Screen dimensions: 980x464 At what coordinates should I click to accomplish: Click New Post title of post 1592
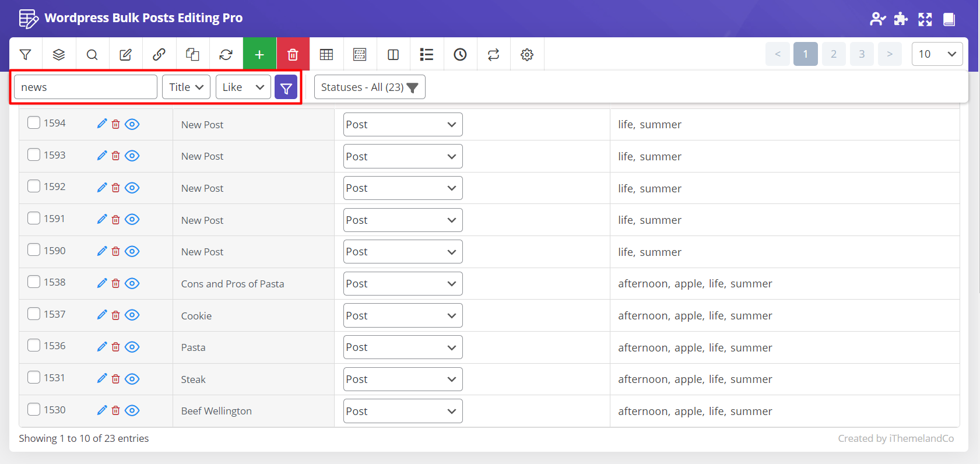(x=202, y=188)
